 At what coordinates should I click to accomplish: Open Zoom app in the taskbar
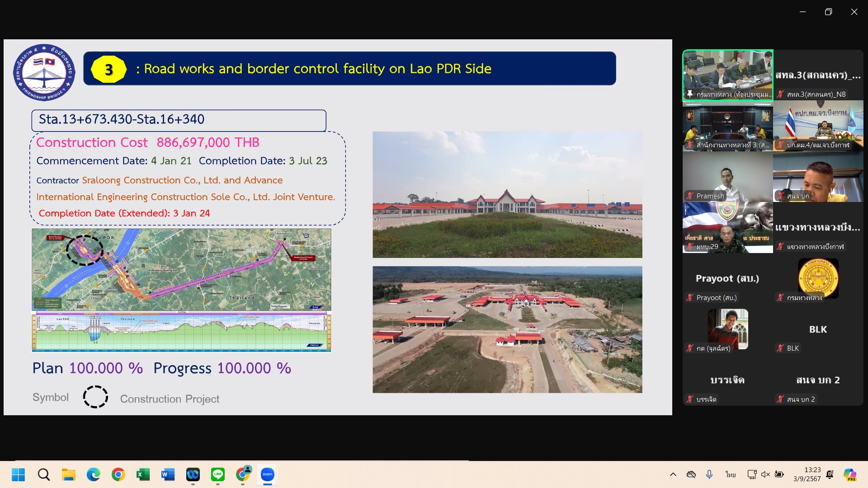(x=267, y=474)
